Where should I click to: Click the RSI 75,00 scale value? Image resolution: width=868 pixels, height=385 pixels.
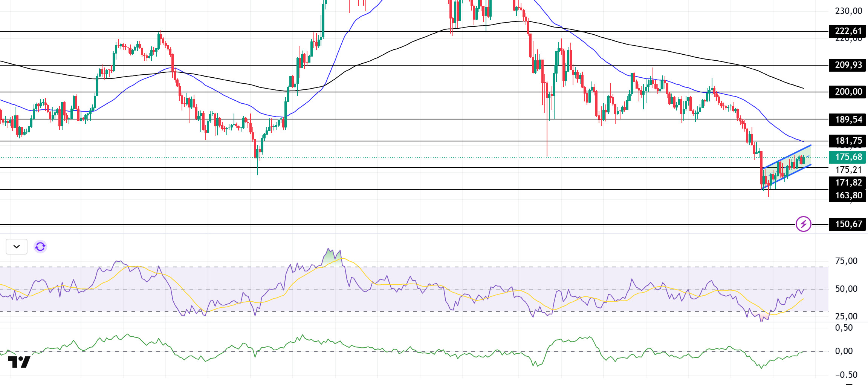pyautogui.click(x=846, y=261)
